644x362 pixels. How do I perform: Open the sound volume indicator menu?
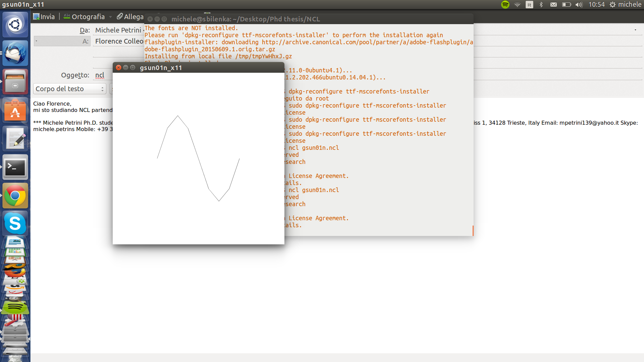pos(579,4)
